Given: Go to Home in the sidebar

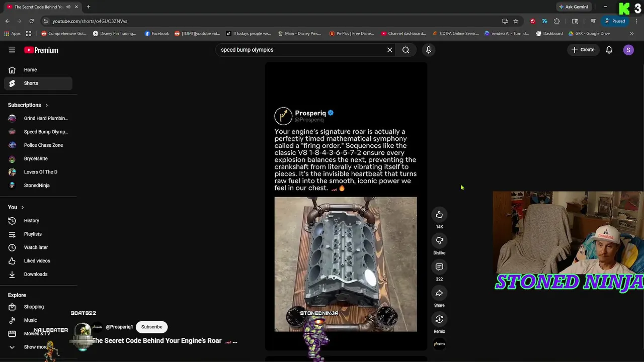Looking at the screenshot, I should coord(38,70).
